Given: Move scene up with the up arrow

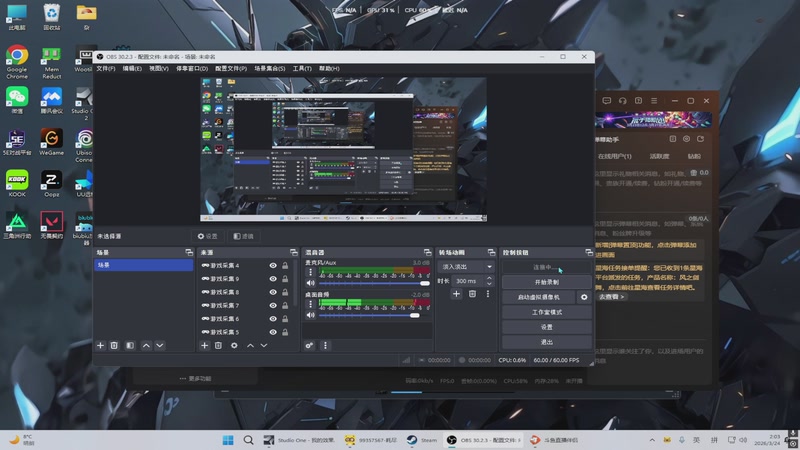Looking at the screenshot, I should 146,345.
